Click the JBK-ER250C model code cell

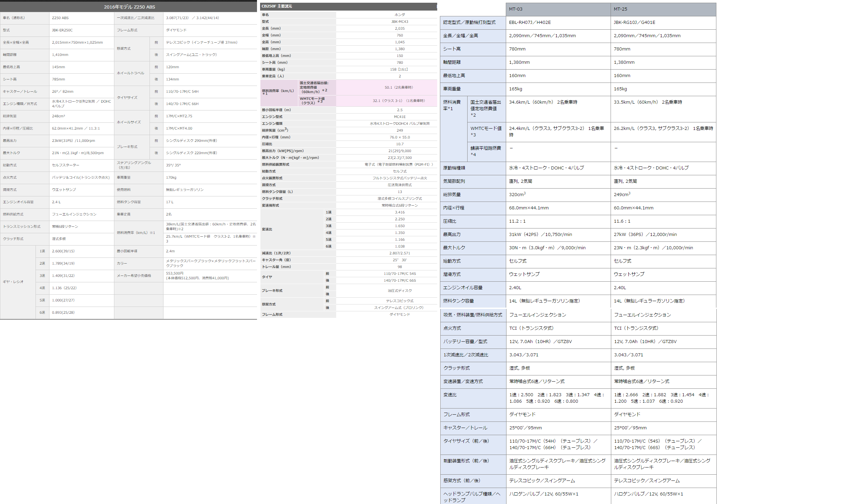tap(62, 30)
